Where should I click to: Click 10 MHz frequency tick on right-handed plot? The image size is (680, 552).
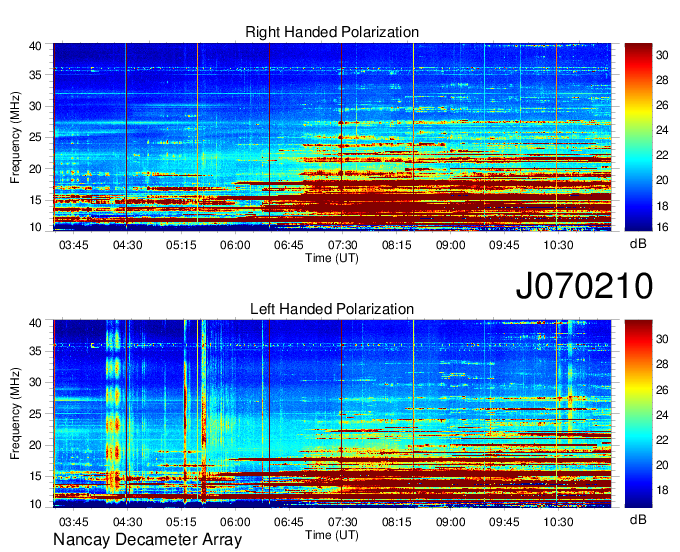36,227
